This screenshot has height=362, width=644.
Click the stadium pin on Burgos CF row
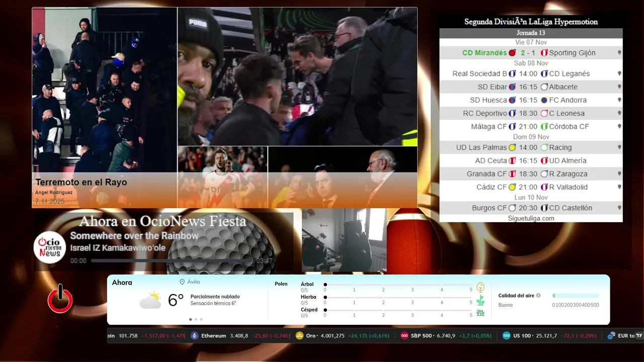click(619, 208)
